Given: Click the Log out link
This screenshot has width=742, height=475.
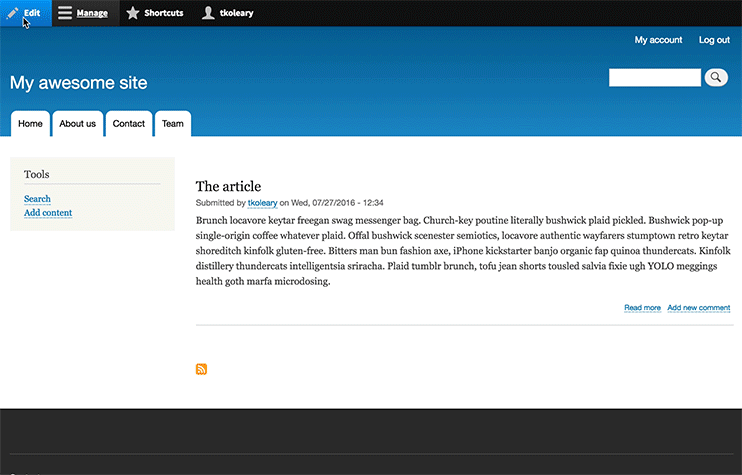Looking at the screenshot, I should tap(714, 40).
